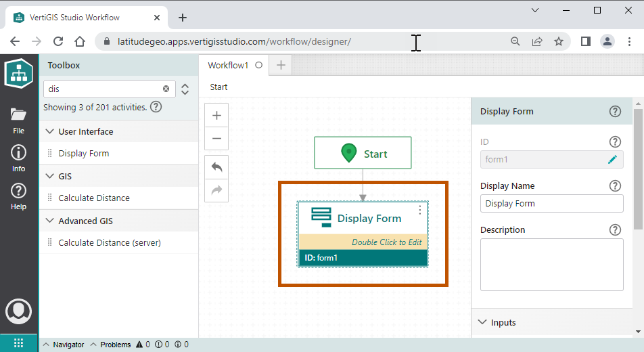This screenshot has width=644, height=352.
Task: Open the Display Form activity options menu
Action: coord(419,210)
